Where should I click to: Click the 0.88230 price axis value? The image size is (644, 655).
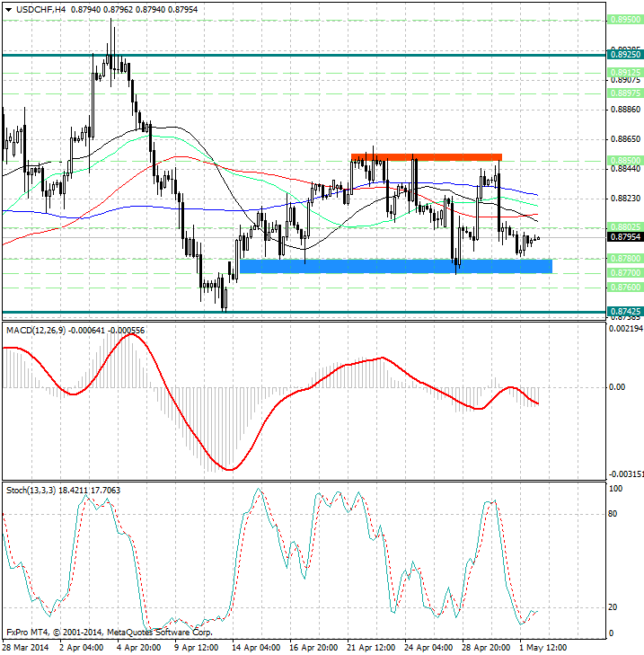tap(625, 198)
